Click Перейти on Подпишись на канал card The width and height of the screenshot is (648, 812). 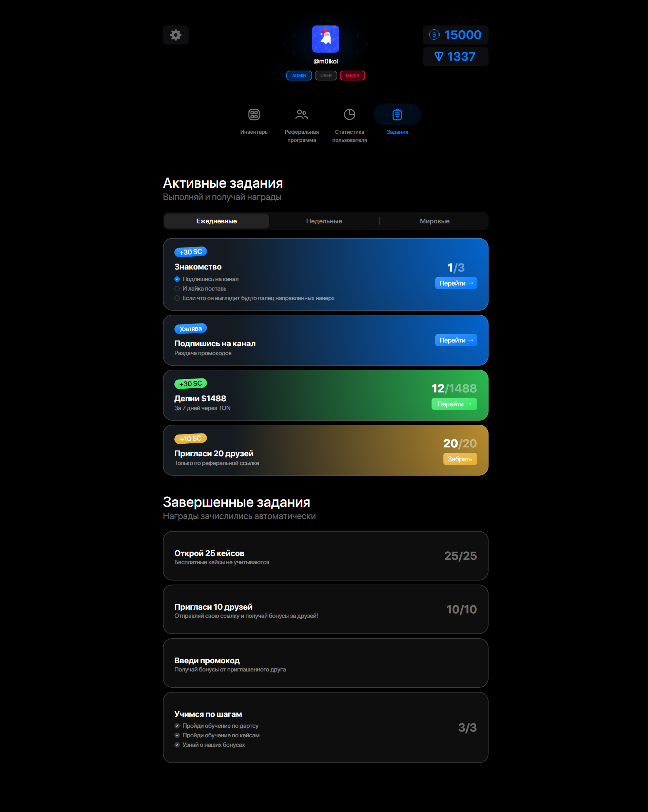(456, 340)
